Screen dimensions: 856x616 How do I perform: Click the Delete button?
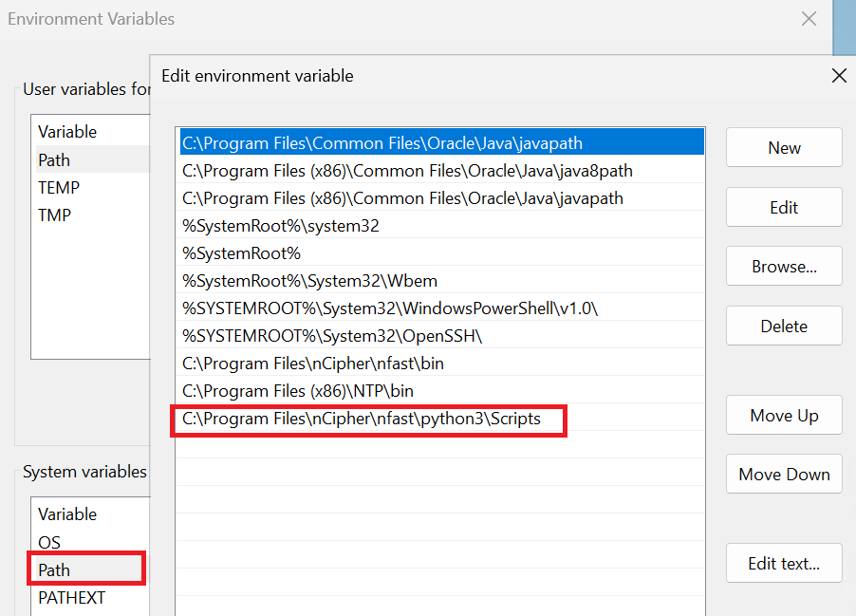click(x=783, y=326)
